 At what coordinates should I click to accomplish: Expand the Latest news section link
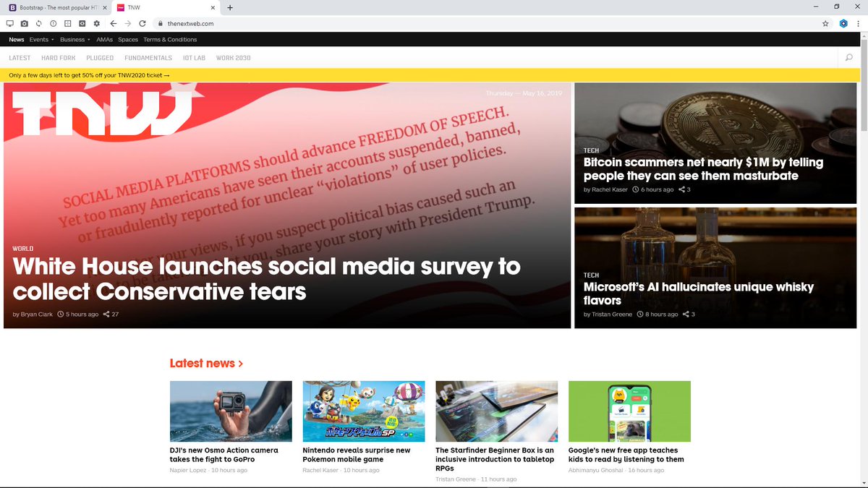(206, 363)
